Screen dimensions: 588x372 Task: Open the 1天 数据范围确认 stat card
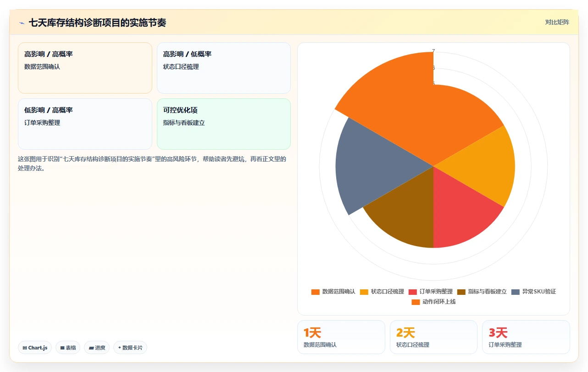pyautogui.click(x=341, y=337)
